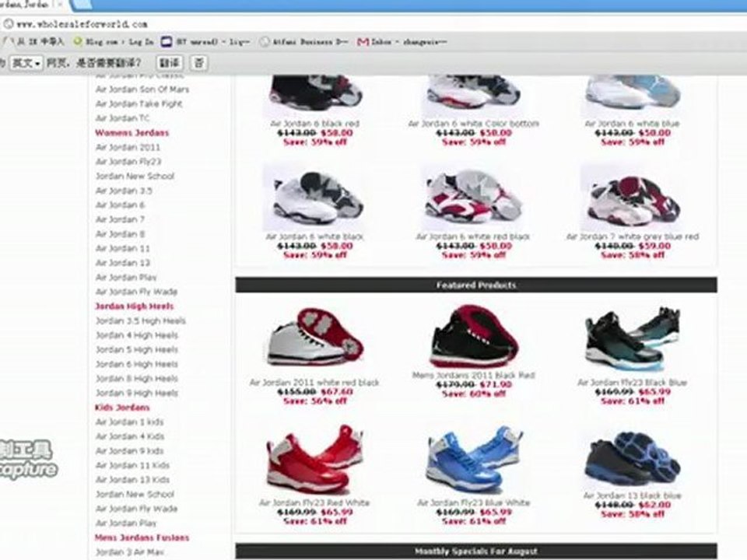This screenshot has width=747, height=560.
Task: Open Air Jordan Fly23 Red White title link
Action: pyautogui.click(x=314, y=503)
